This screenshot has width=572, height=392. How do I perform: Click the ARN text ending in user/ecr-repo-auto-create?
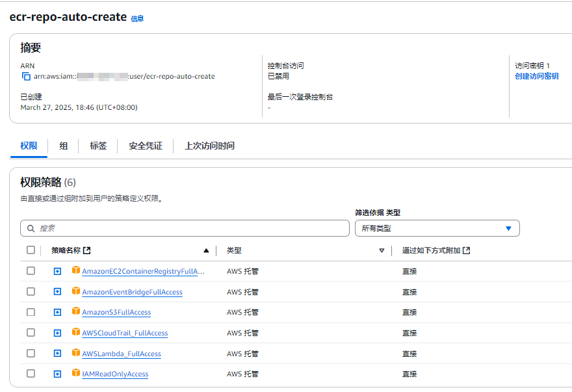point(124,76)
